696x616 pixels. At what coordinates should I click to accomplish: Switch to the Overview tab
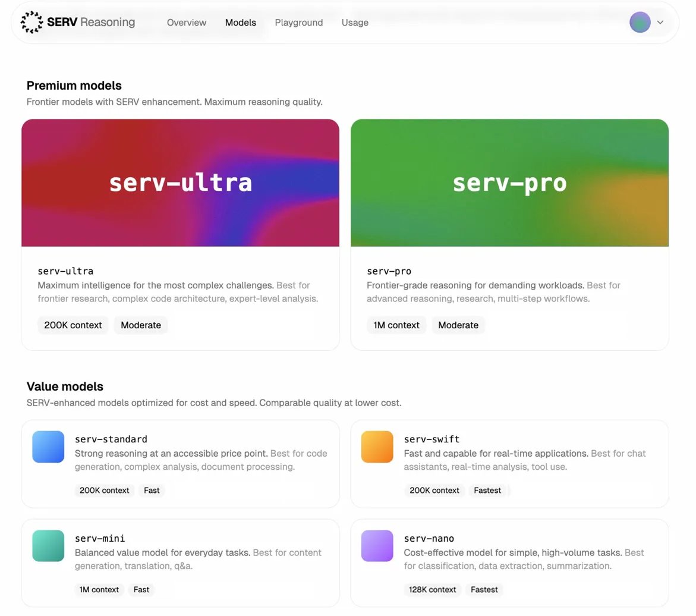[186, 23]
